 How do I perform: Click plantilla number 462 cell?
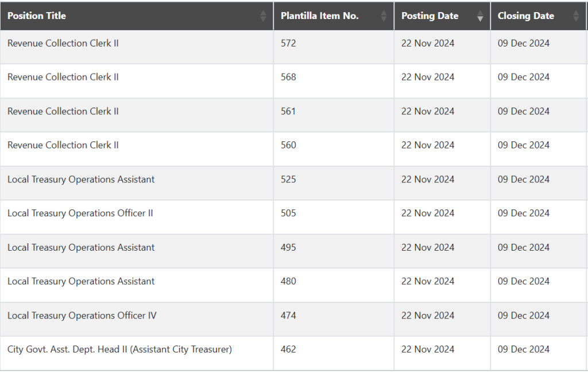288,349
